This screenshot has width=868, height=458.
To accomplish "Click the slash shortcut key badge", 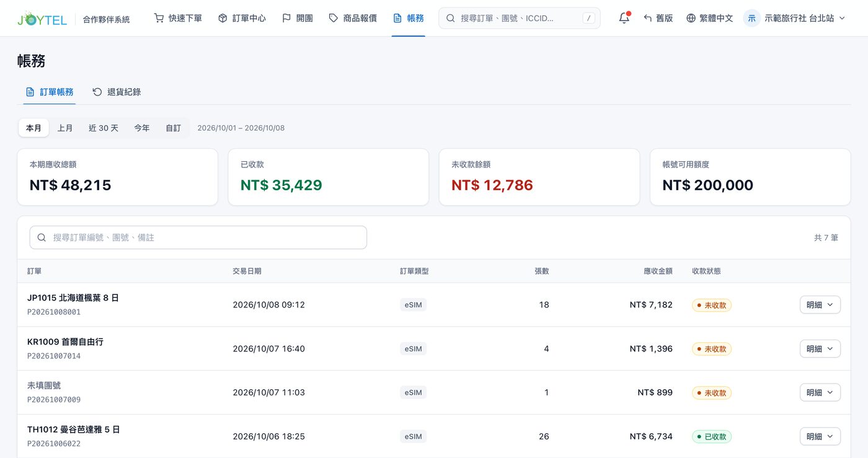I will 588,19.
